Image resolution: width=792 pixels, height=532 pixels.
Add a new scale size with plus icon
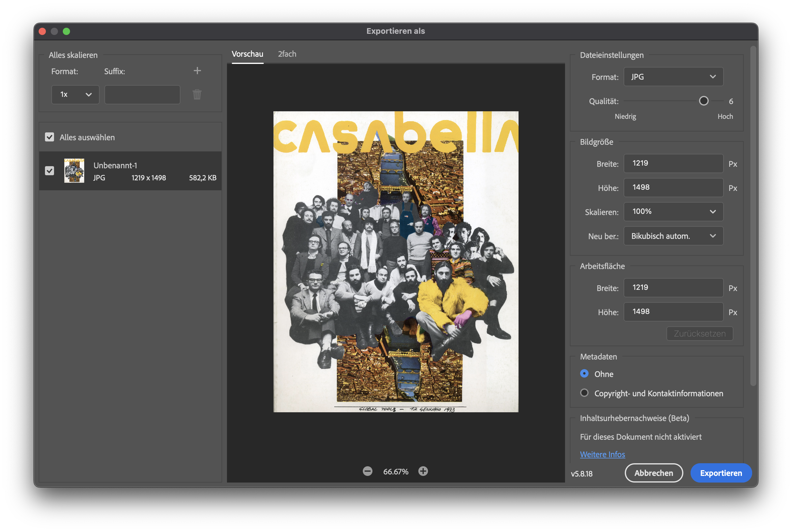click(x=197, y=71)
